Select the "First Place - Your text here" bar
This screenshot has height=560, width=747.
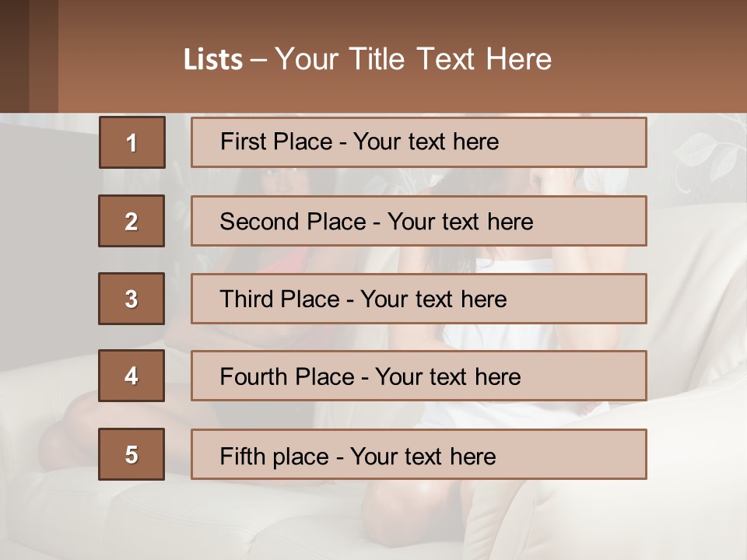pos(419,142)
